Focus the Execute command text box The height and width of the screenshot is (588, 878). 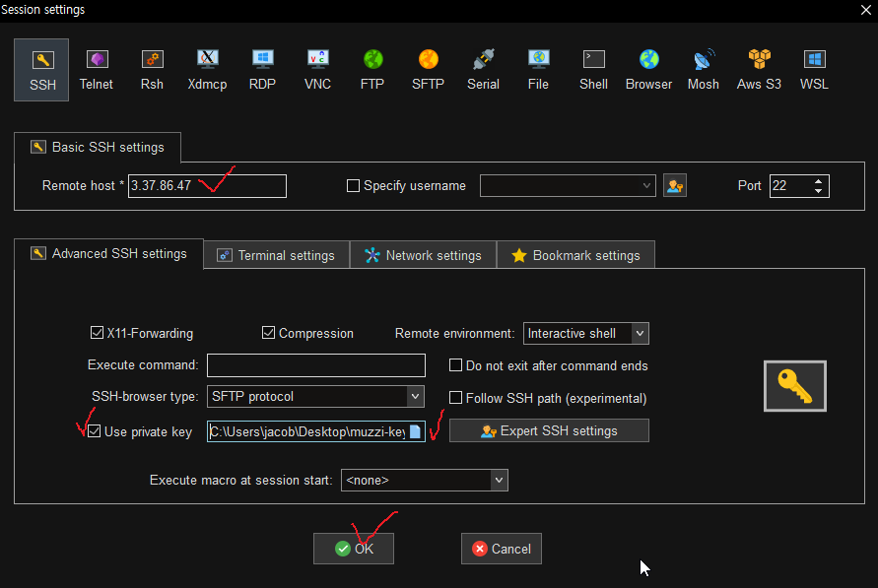[x=316, y=365]
